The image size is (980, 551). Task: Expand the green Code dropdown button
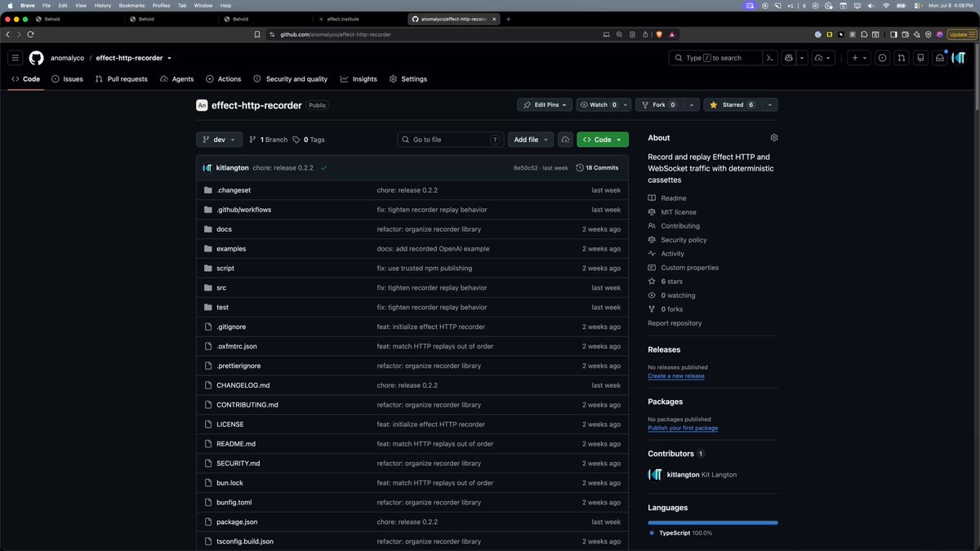[603, 140]
